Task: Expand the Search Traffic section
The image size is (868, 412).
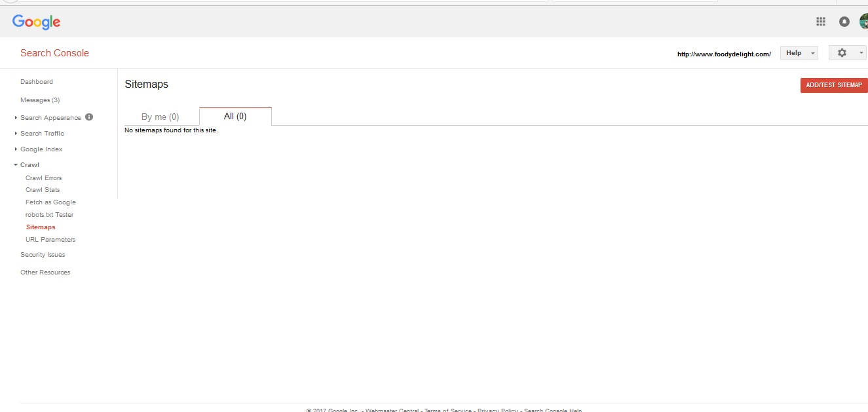Action: [42, 134]
